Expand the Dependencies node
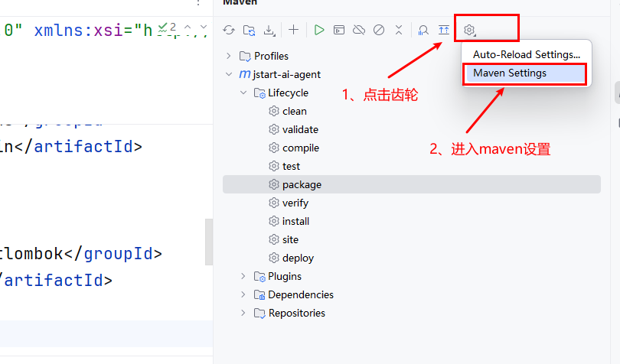The image size is (620, 364). coord(243,294)
